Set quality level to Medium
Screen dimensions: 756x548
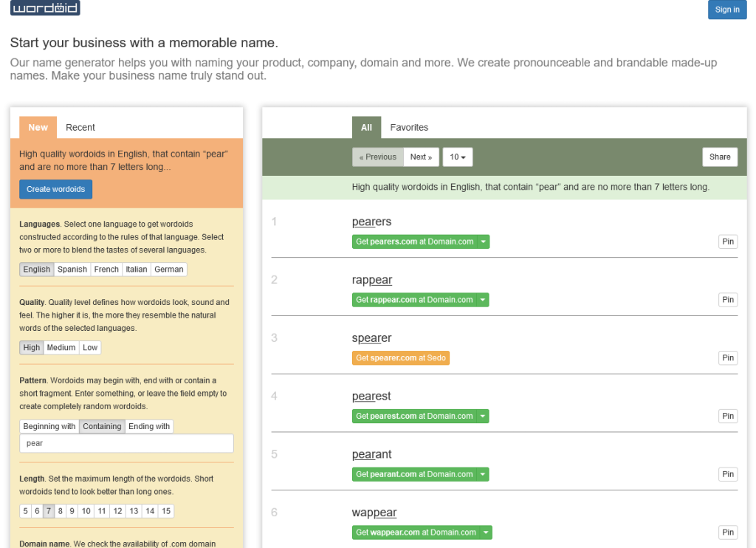(x=61, y=347)
